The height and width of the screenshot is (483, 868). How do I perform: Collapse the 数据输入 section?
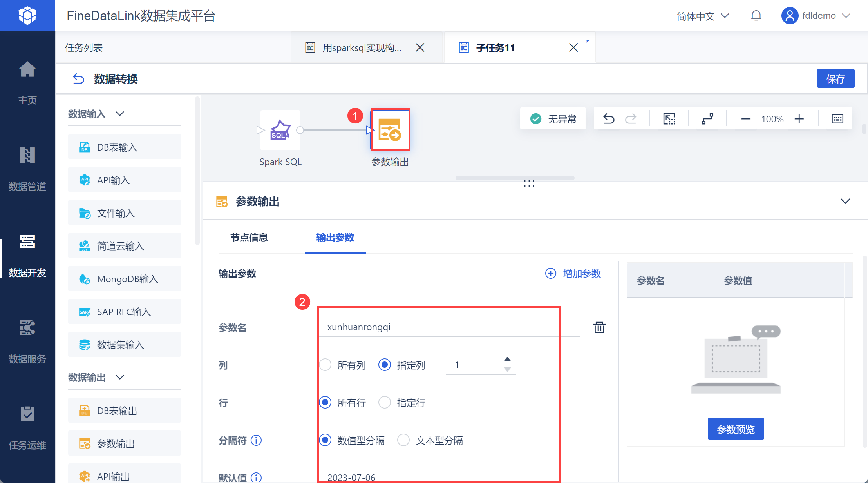click(x=120, y=114)
